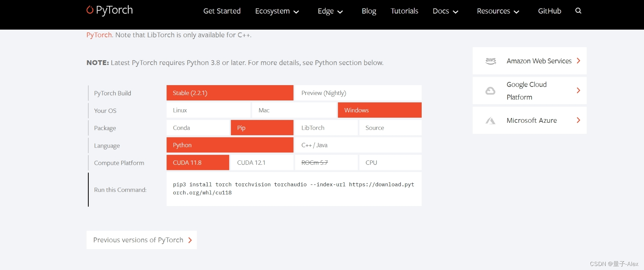Select CUDA 11.8 compute platform
Viewport: 644px width, 270px height.
[198, 163]
